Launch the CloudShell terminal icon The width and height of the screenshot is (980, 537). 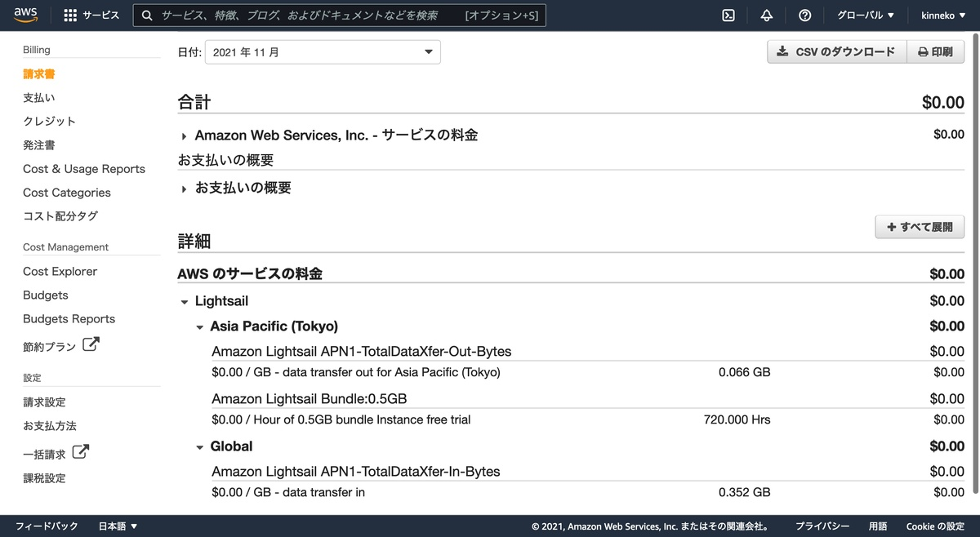(x=729, y=16)
